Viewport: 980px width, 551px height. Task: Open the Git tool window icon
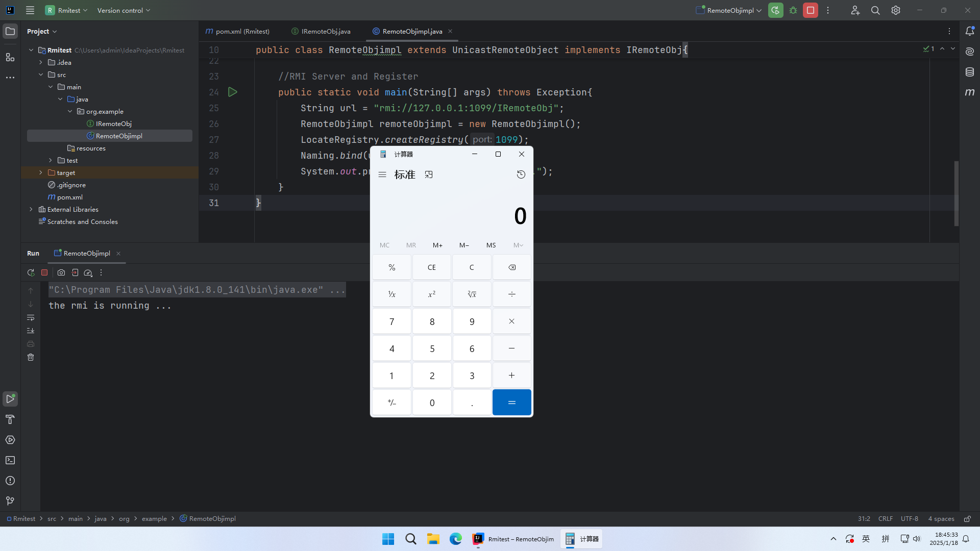(x=10, y=501)
